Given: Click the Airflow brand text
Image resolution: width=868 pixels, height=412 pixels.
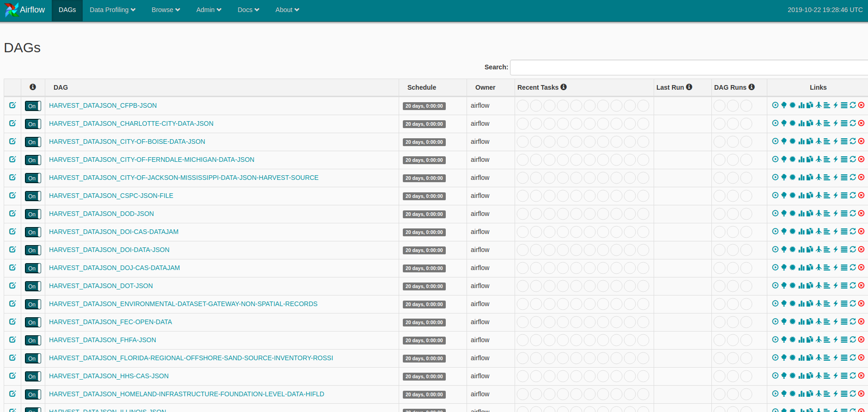Looking at the screenshot, I should pos(32,10).
